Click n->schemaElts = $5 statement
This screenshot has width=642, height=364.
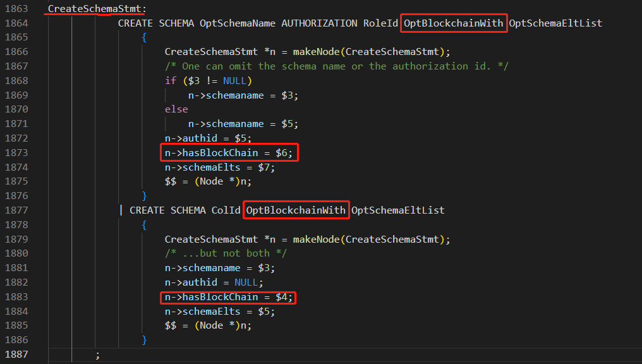[220, 311]
